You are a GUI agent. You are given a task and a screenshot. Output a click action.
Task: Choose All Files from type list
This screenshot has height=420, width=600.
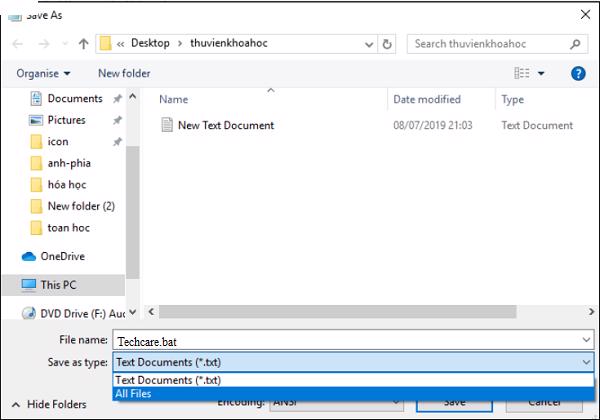coord(133,394)
